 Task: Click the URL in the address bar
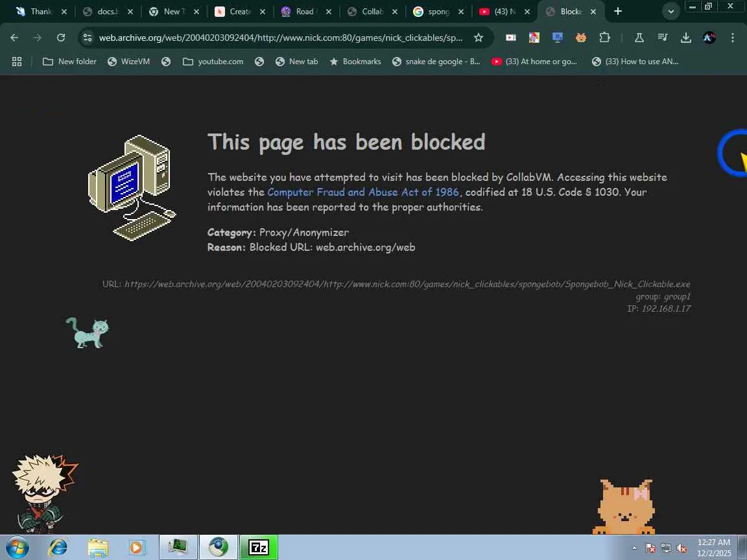281,38
